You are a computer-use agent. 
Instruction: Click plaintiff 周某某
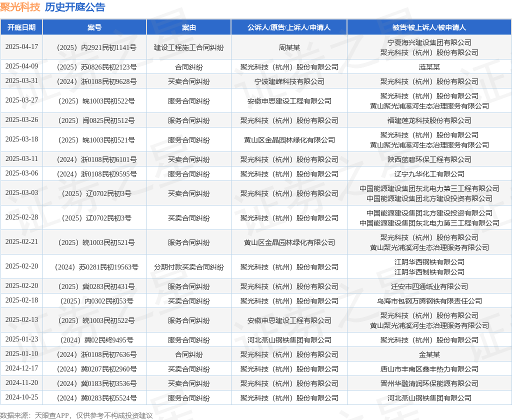[x=289, y=47]
